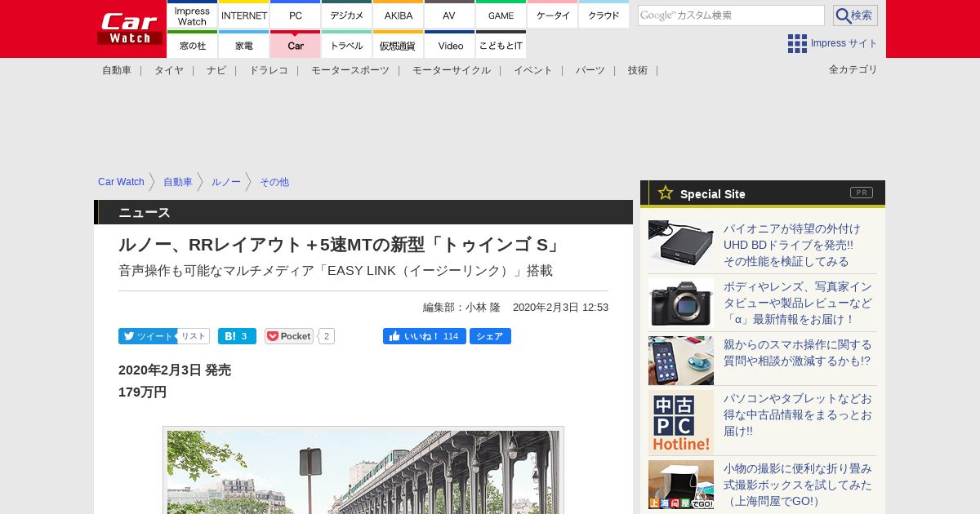980x514 pixels.
Task: Open Twitter リスト link
Action: (x=194, y=336)
